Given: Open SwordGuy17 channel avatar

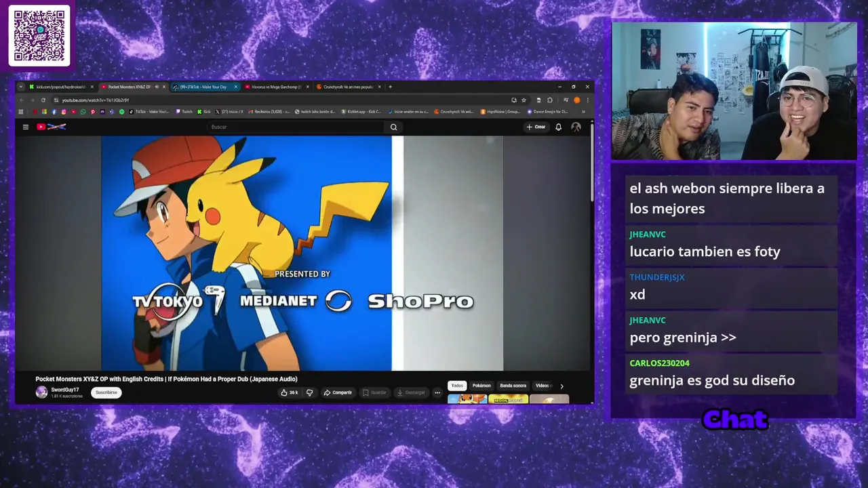Looking at the screenshot, I should [x=41, y=392].
